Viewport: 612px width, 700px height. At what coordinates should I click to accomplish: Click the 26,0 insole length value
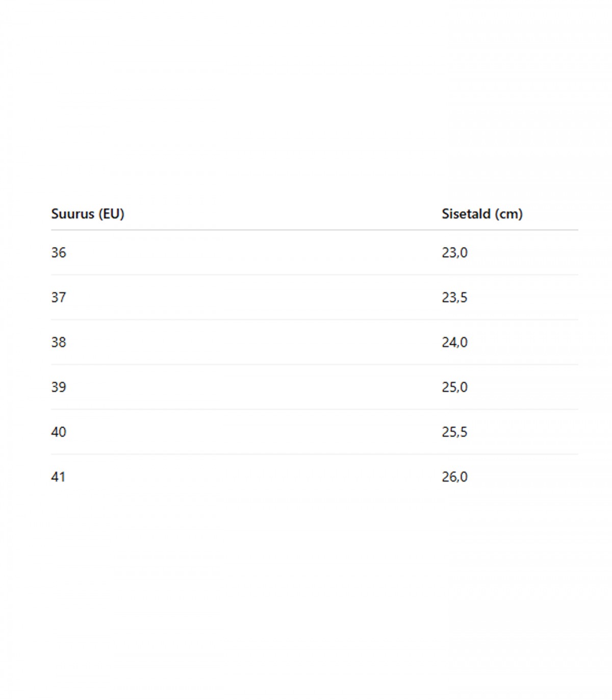tap(454, 477)
